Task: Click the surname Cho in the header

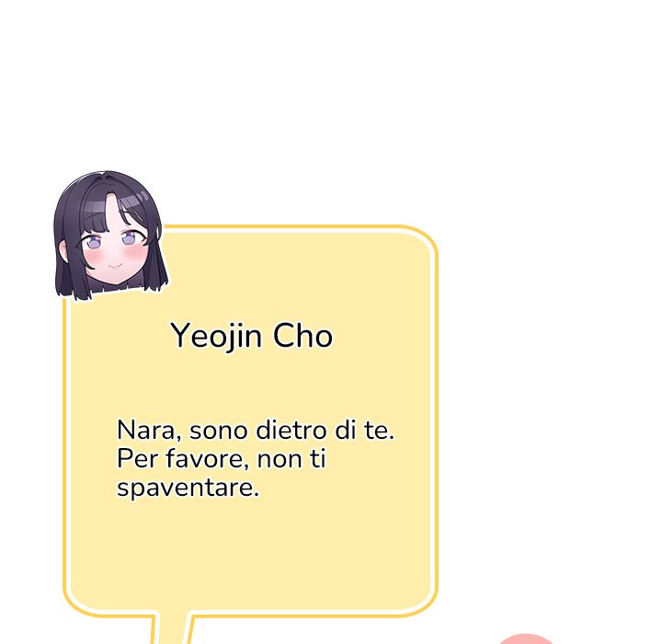Action: click(x=302, y=335)
